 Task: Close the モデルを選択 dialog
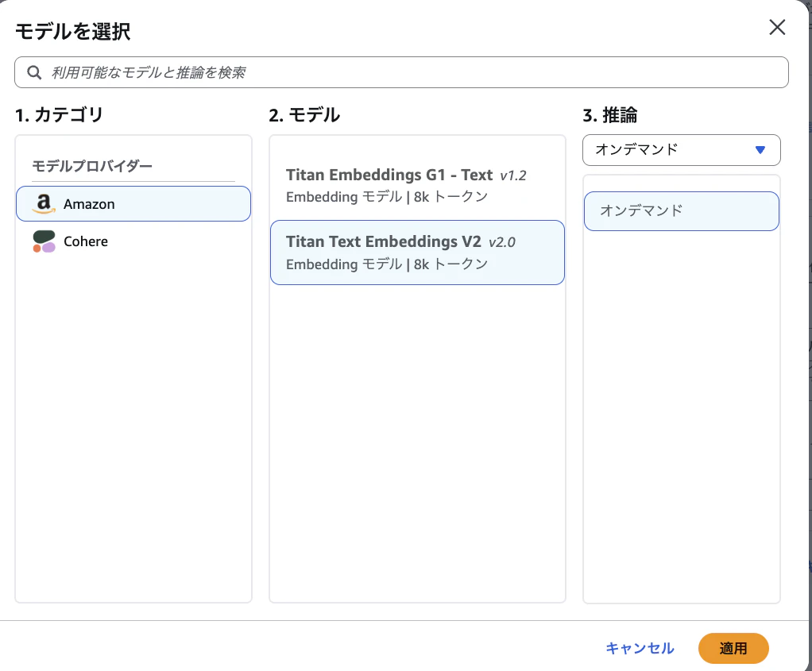pos(777,28)
